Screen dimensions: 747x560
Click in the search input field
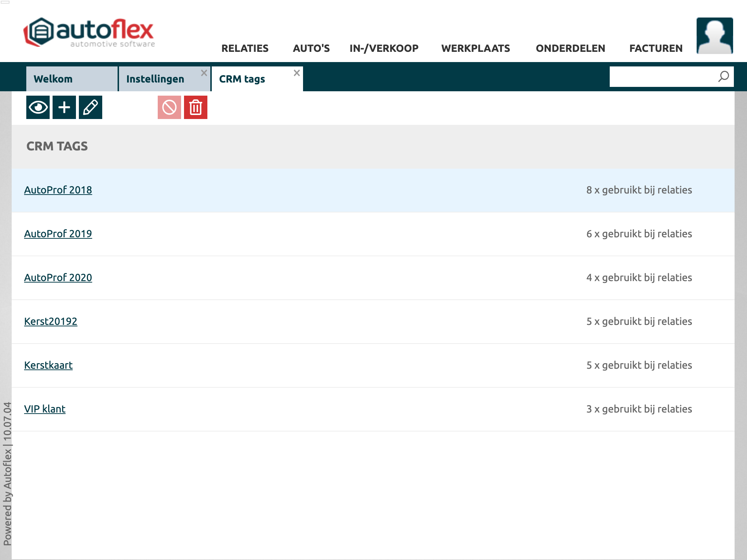(662, 77)
